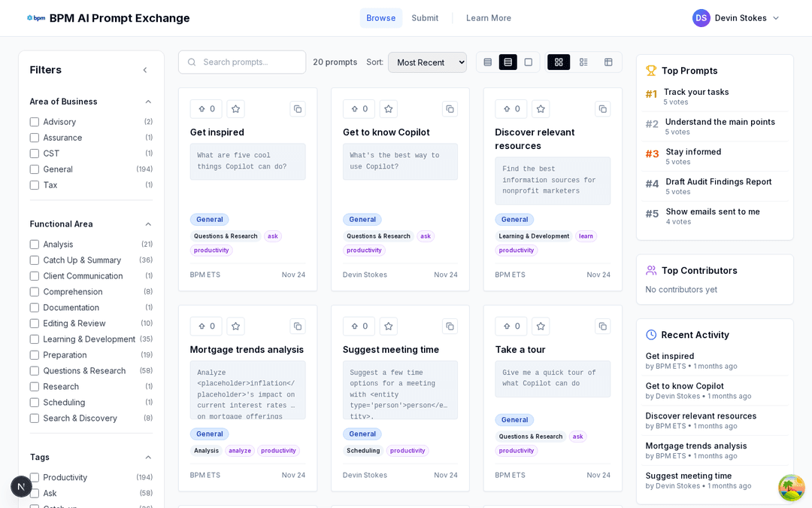Open Mortgage trends analysis in Recent Activity
The height and width of the screenshot is (508, 812).
(x=695, y=446)
